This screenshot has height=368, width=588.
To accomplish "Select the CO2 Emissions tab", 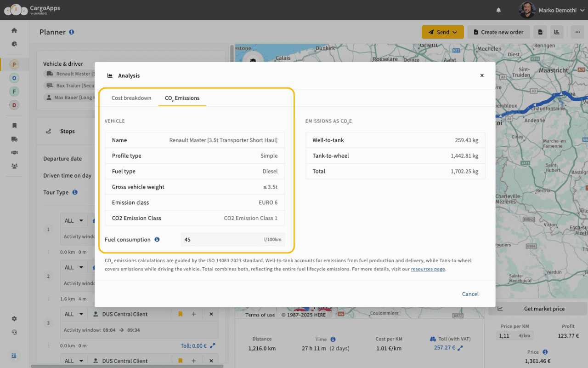I will click(x=182, y=98).
